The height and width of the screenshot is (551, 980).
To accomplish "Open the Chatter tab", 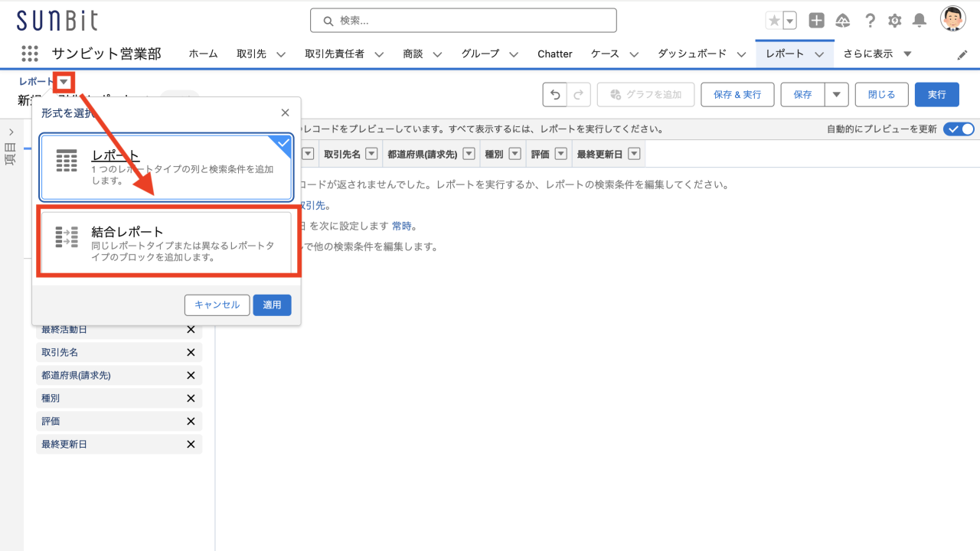I will click(x=554, y=54).
